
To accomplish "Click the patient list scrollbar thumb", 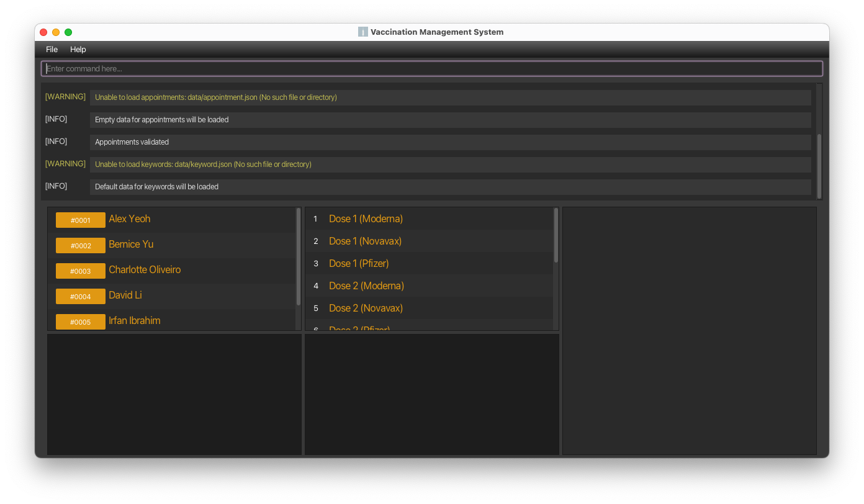I will [x=299, y=256].
